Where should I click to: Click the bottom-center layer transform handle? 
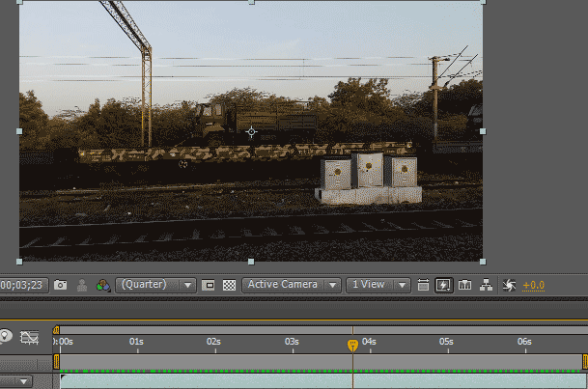click(251, 262)
